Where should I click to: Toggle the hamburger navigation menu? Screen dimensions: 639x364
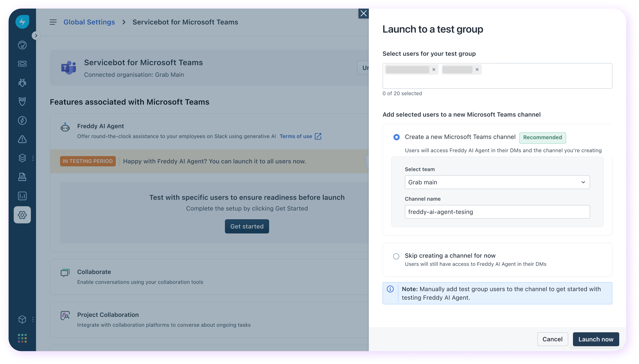(53, 22)
